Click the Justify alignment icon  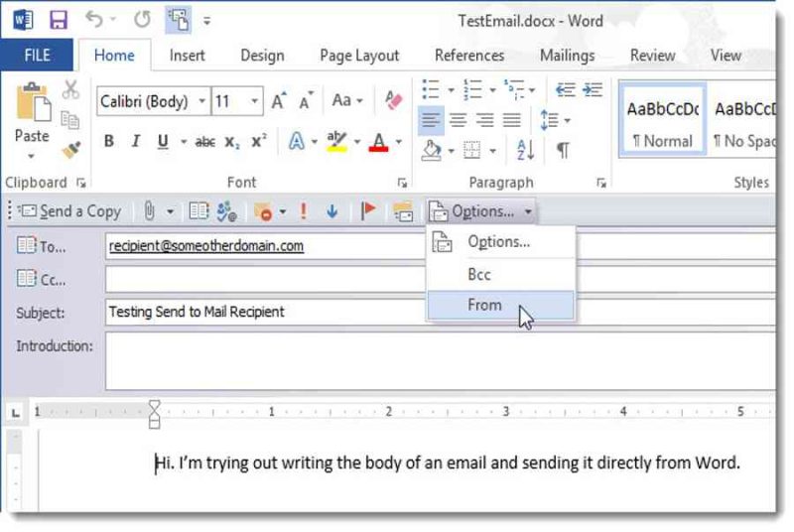[x=511, y=120]
